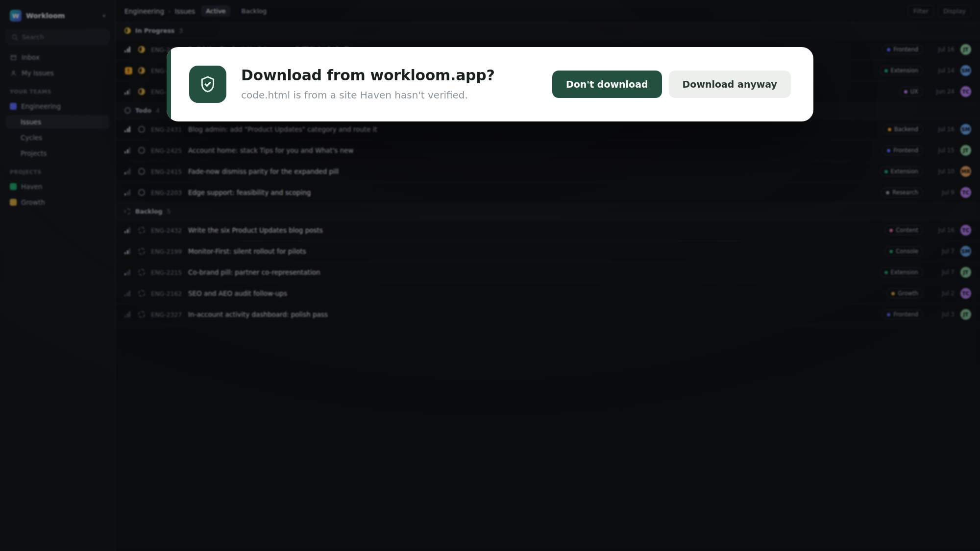The height and width of the screenshot is (551, 980).
Task: Select Cycles under Engineering team
Action: [58, 138]
